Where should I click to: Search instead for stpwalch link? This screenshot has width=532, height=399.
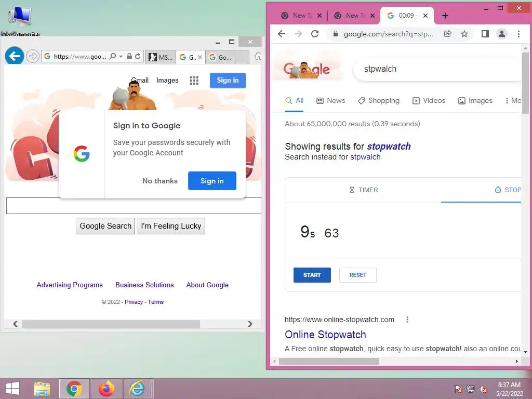365,157
